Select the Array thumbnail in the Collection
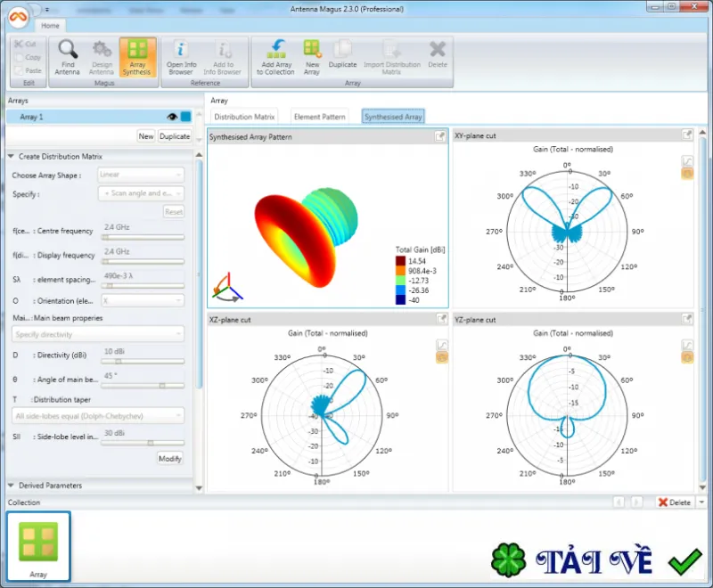This screenshot has width=713, height=588. click(38, 546)
